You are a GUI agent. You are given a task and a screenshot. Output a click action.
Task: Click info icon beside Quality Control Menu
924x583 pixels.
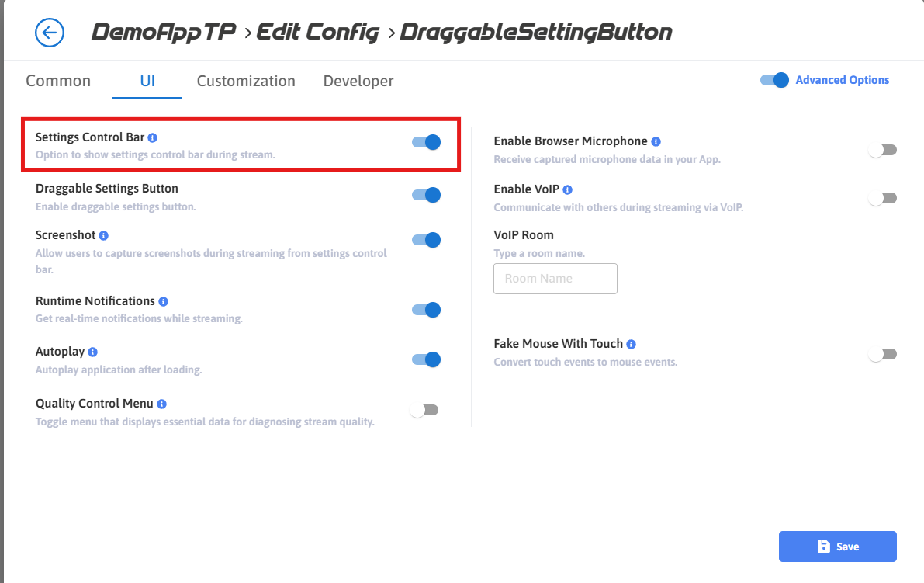(162, 404)
